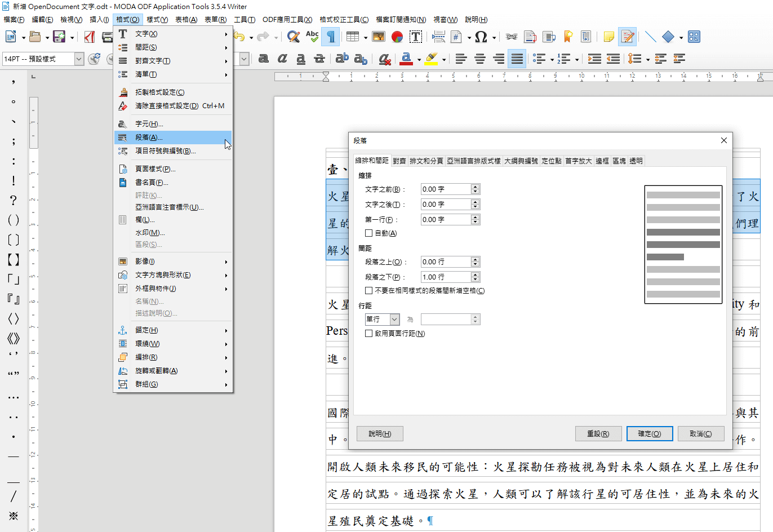This screenshot has width=773, height=532.
Task: Click the find and replace icon
Action: (293, 37)
